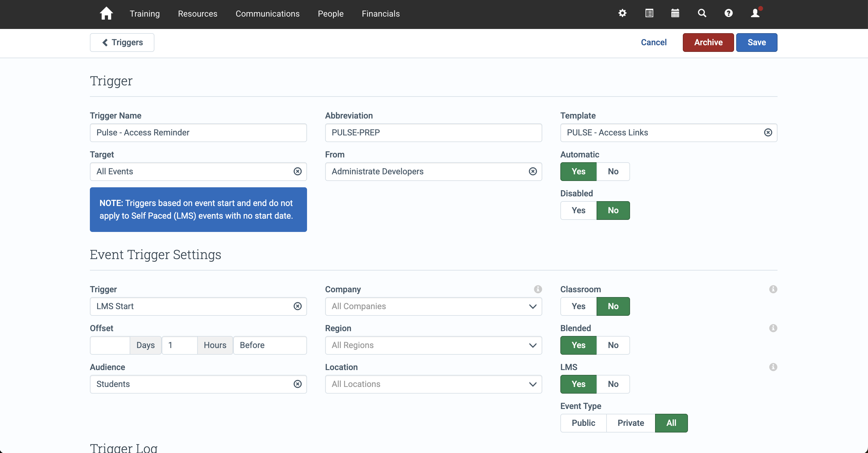Go back to the Triggers list
Image resolution: width=868 pixels, height=453 pixels.
pos(122,43)
